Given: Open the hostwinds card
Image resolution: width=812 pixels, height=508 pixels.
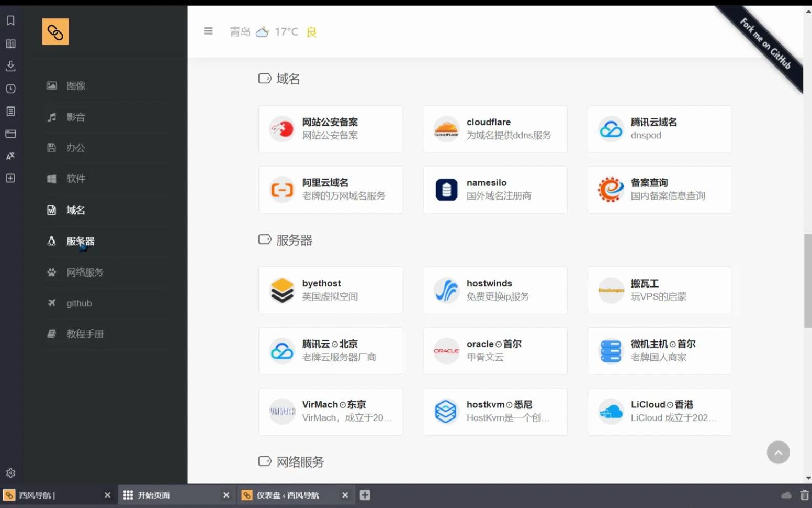Looking at the screenshot, I should pyautogui.click(x=495, y=290).
